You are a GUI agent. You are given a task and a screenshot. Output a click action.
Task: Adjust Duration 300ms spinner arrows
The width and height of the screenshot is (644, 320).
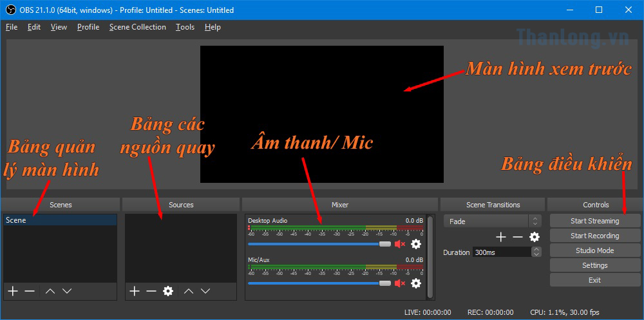[536, 252]
